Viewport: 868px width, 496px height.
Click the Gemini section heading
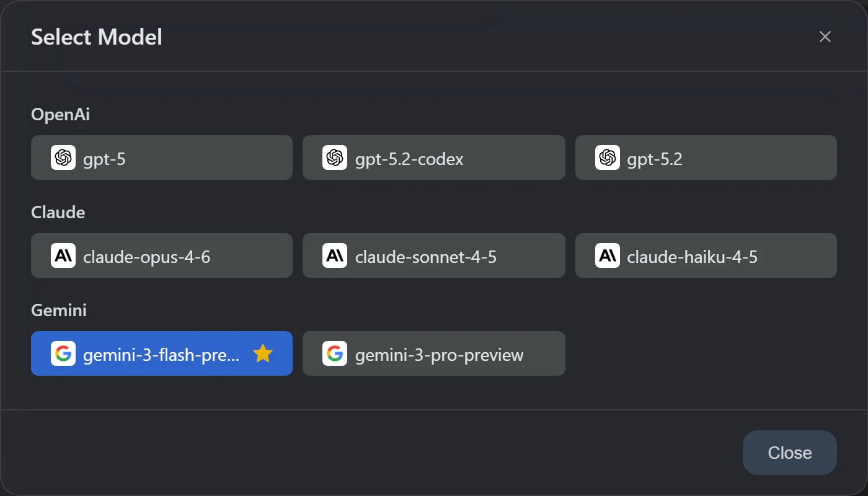pos(59,310)
